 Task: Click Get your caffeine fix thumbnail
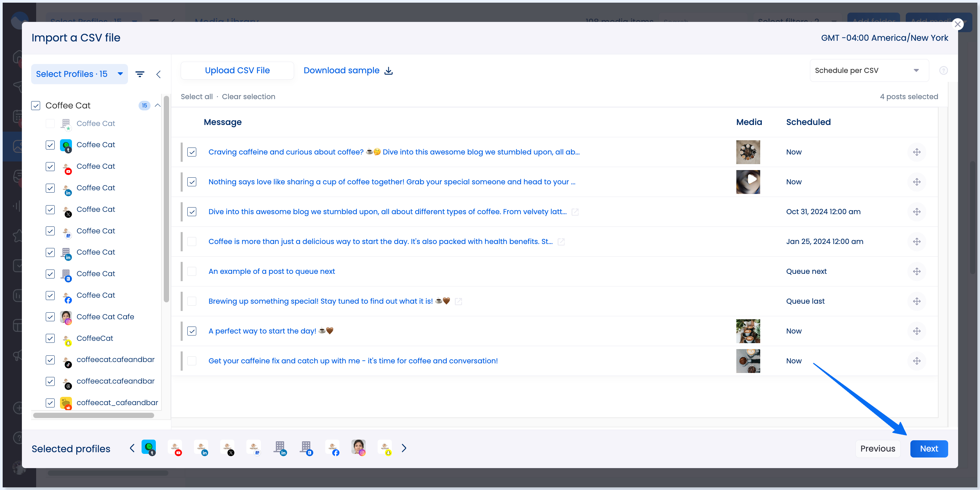pos(748,361)
